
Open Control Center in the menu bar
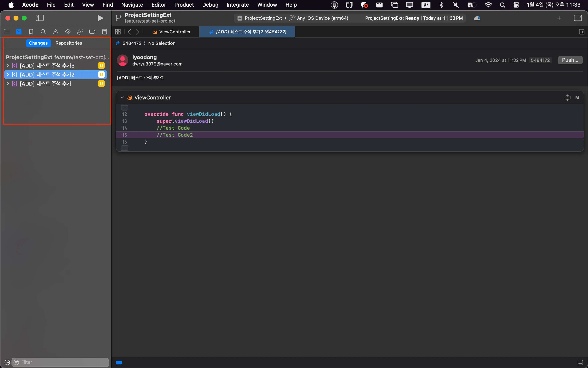click(516, 5)
